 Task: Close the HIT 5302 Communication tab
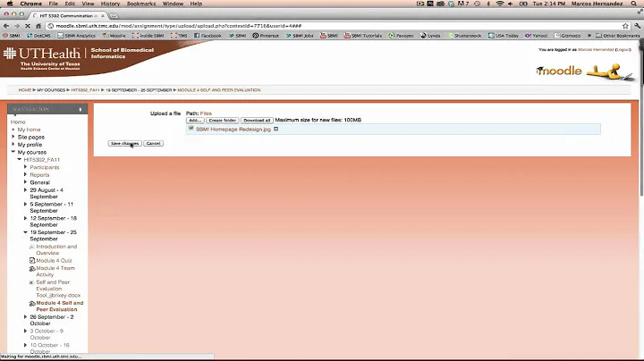coord(103,16)
